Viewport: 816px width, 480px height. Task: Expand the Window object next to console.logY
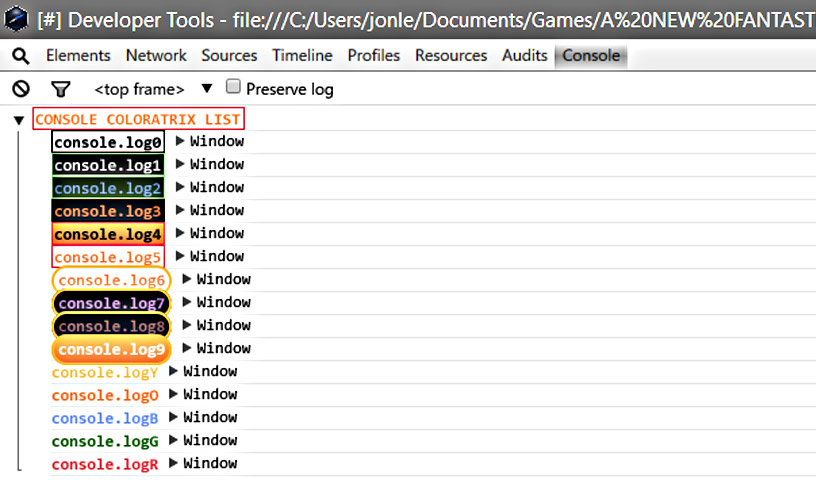(173, 370)
